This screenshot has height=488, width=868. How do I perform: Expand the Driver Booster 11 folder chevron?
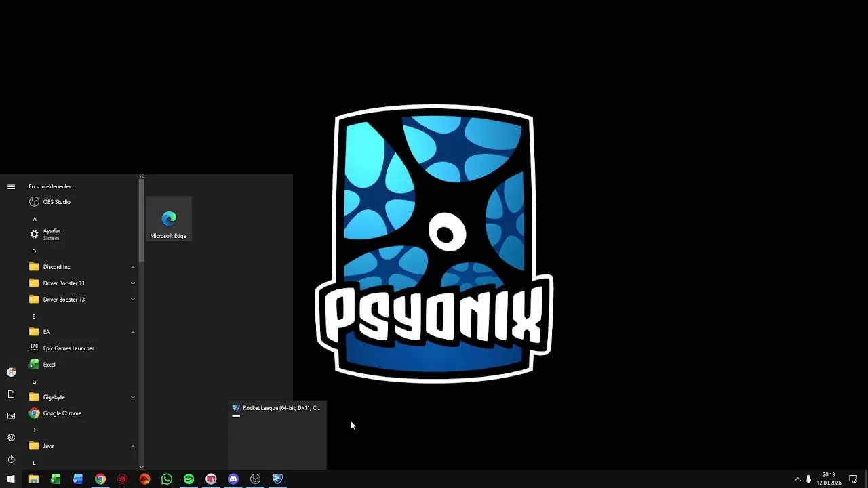click(133, 283)
